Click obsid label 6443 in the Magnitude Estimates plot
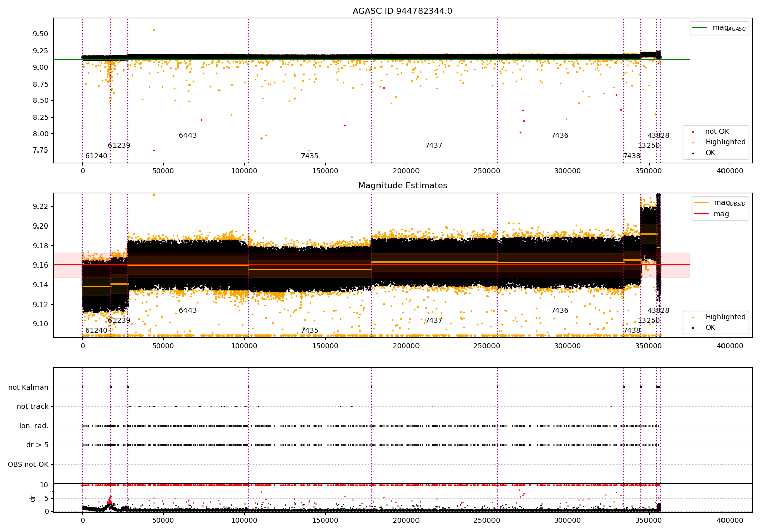The height and width of the screenshot is (532, 760). pyautogui.click(x=187, y=311)
